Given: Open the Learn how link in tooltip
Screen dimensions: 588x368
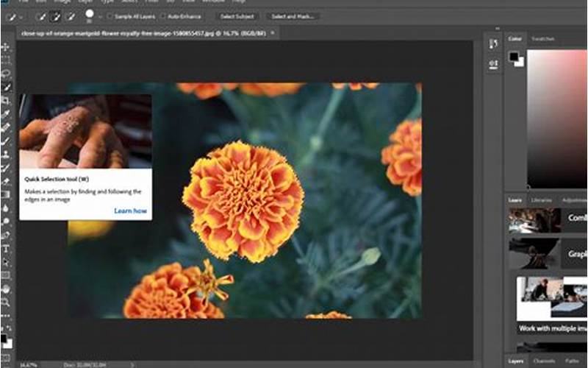Looking at the screenshot, I should (131, 211).
